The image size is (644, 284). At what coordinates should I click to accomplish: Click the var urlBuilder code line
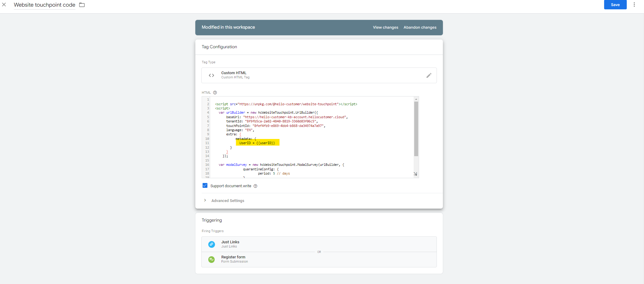pyautogui.click(x=268, y=113)
